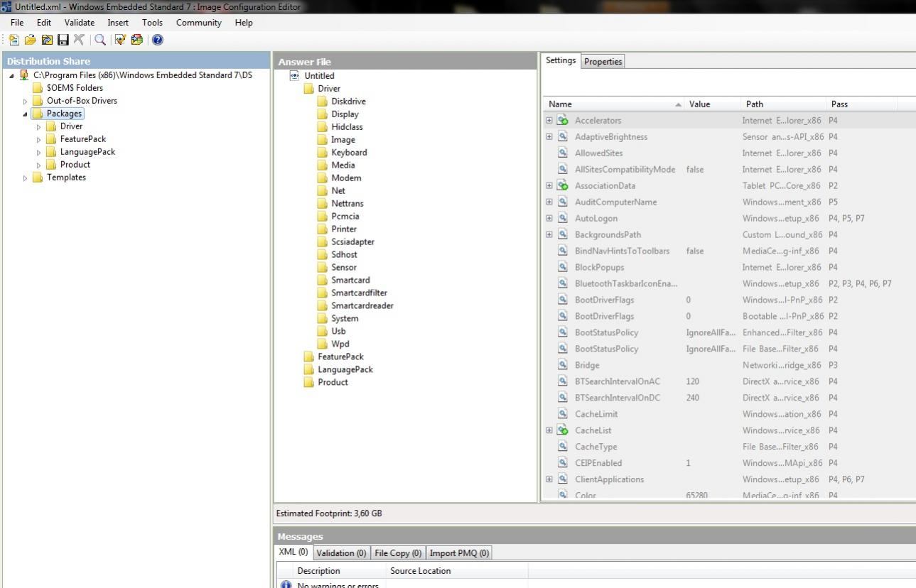Click the toolbar icon right of Validate
916x588 pixels.
pos(136,40)
